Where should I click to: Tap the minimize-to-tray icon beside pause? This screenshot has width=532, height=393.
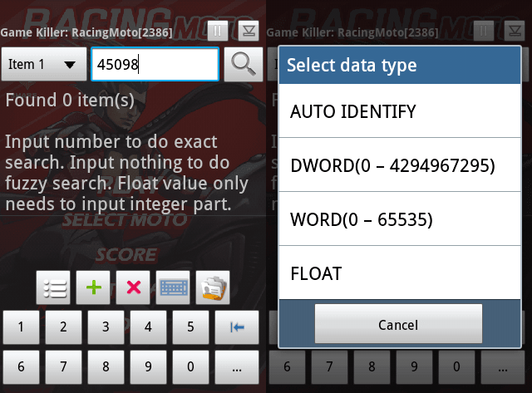pos(249,31)
